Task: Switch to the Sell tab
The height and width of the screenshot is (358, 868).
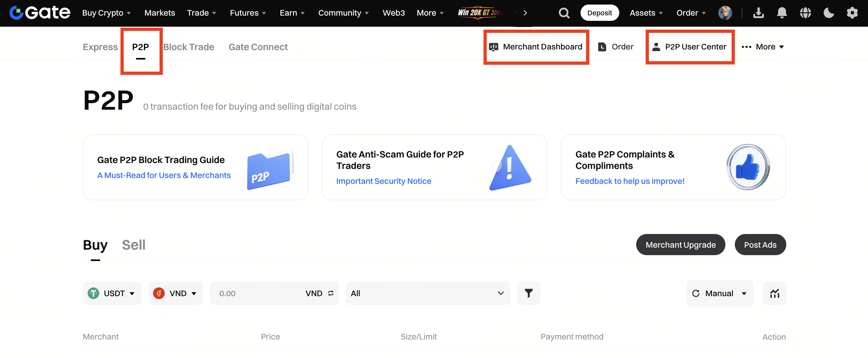Action: point(133,245)
